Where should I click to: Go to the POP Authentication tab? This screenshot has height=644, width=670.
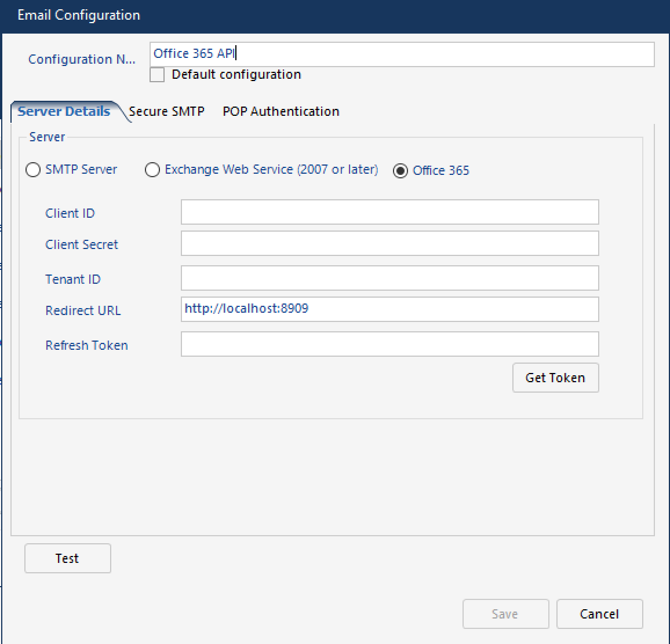click(281, 111)
